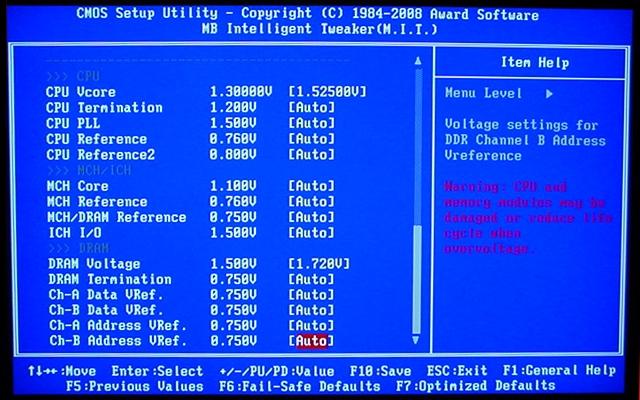Click the MB Intelligent Tweaker(M.I.T.) title
The height and width of the screenshot is (400, 640).
coord(320,29)
